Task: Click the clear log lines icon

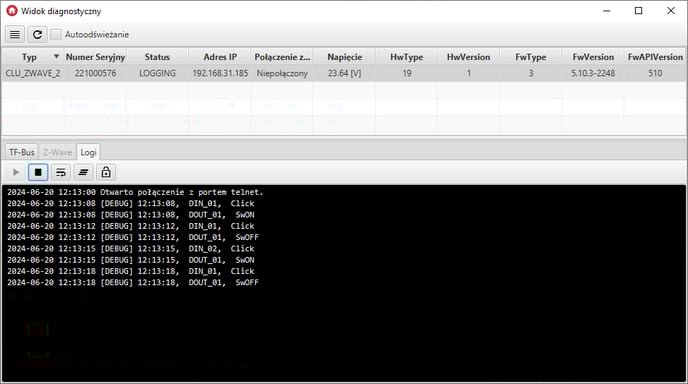Action: 83,172
